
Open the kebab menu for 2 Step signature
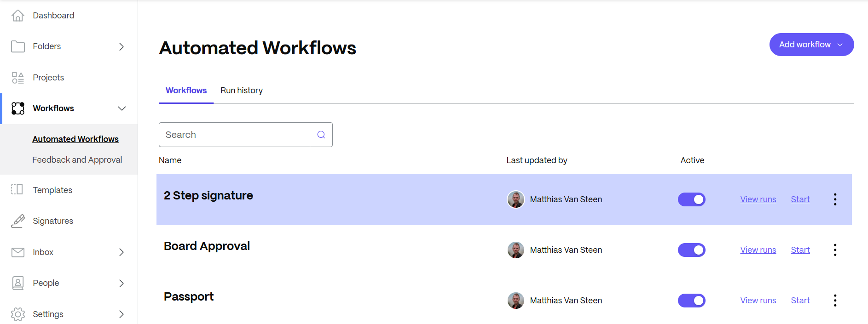835,199
